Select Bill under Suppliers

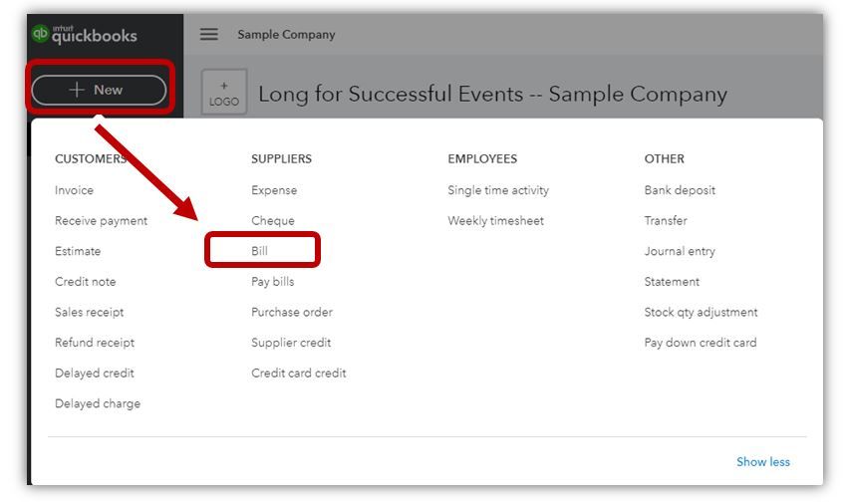coord(260,251)
